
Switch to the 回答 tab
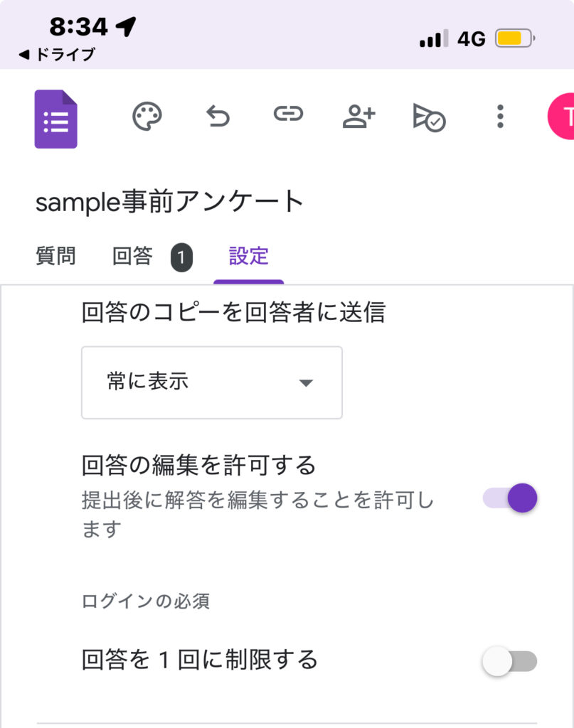132,256
